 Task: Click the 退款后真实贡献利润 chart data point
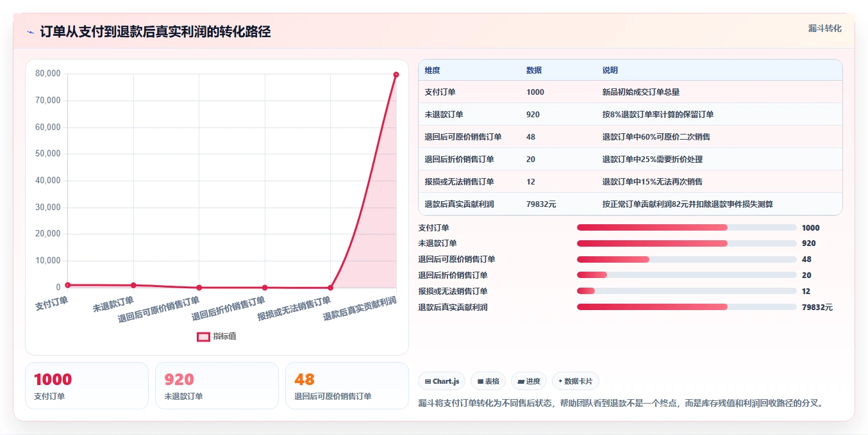point(396,75)
